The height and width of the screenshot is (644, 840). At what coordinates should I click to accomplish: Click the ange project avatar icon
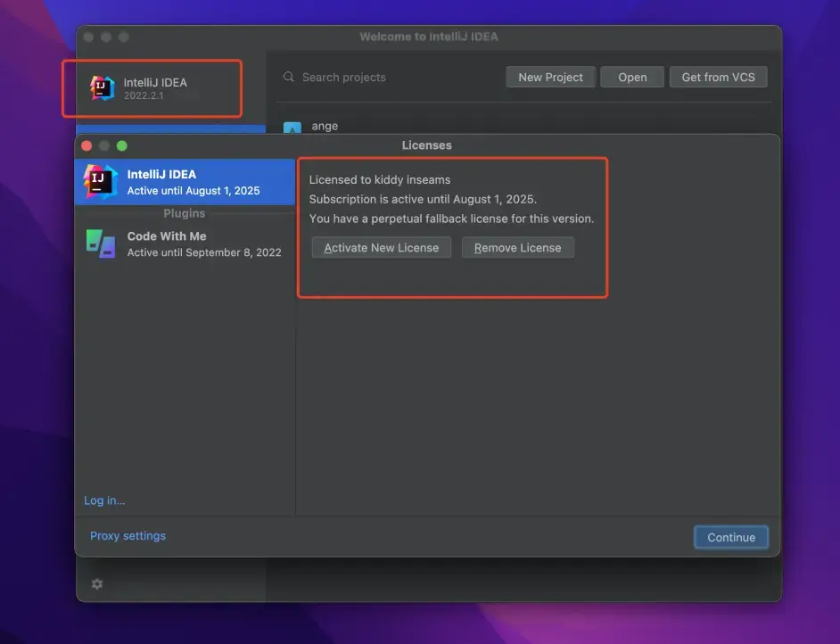[x=292, y=128]
